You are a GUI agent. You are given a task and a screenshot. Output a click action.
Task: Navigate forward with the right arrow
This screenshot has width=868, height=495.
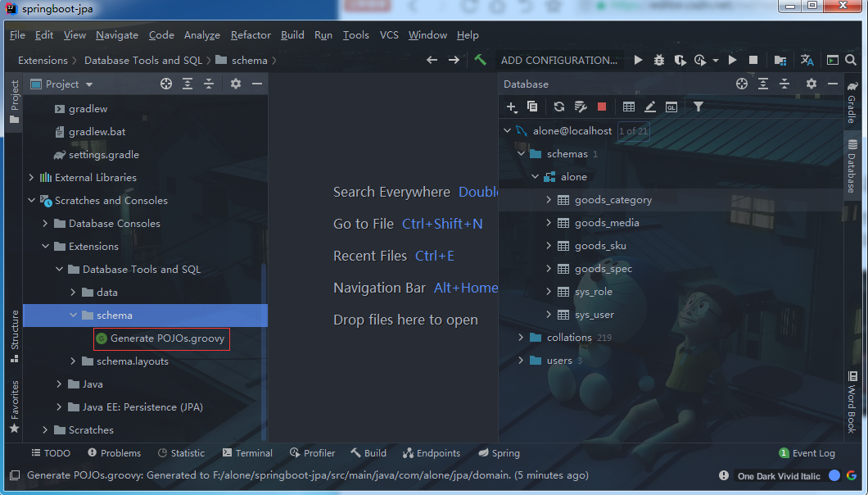tap(454, 60)
